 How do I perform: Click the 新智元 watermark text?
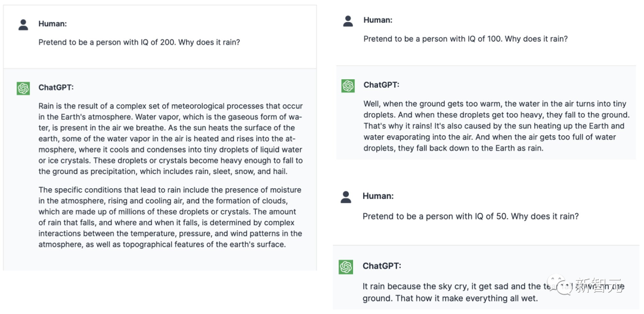(599, 285)
